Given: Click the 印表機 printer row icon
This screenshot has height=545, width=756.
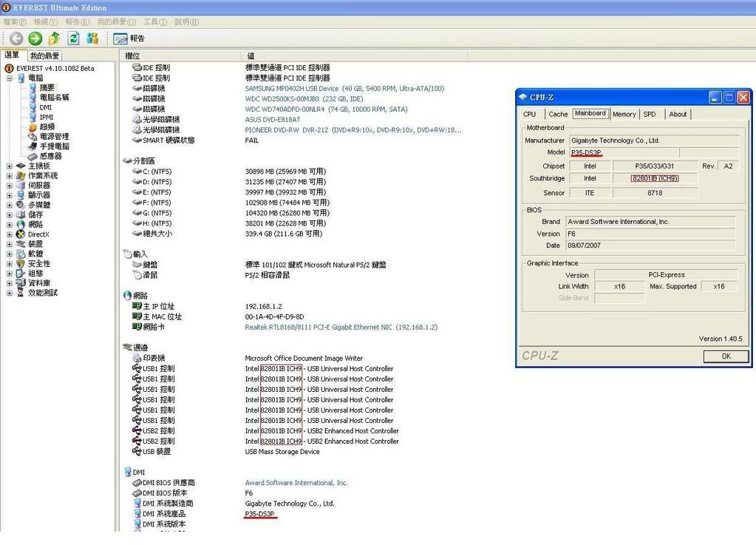Looking at the screenshot, I should 137,359.
